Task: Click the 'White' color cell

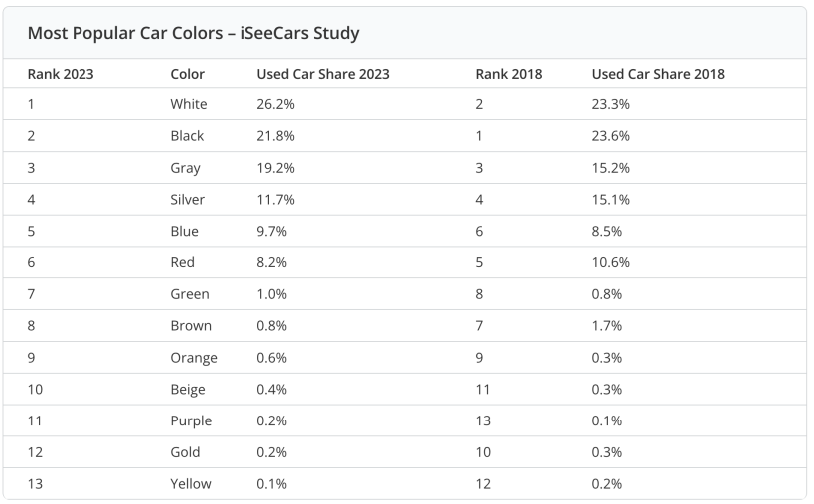Action: [x=189, y=103]
